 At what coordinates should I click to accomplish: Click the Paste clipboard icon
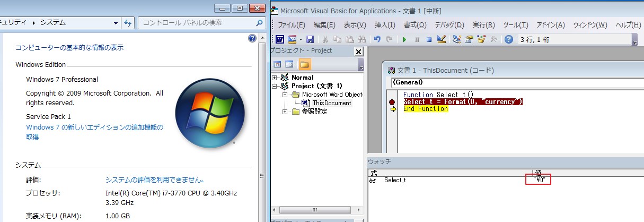click(350, 39)
